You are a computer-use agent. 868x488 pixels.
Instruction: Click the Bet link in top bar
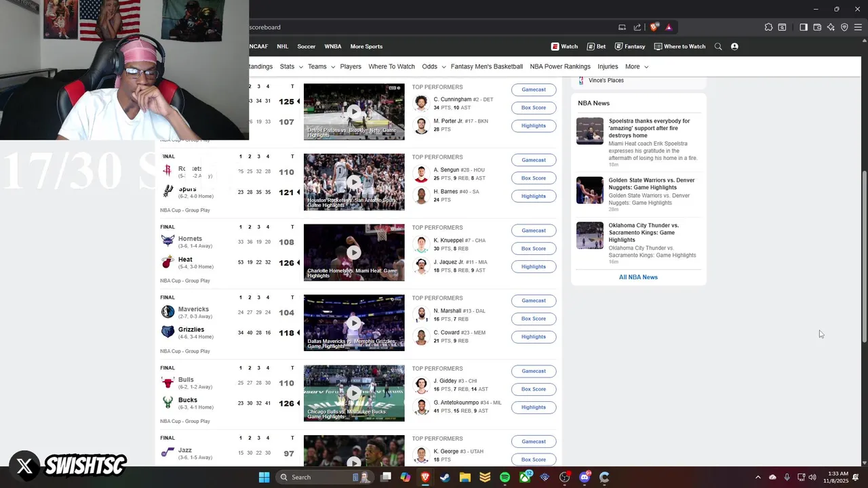click(596, 47)
